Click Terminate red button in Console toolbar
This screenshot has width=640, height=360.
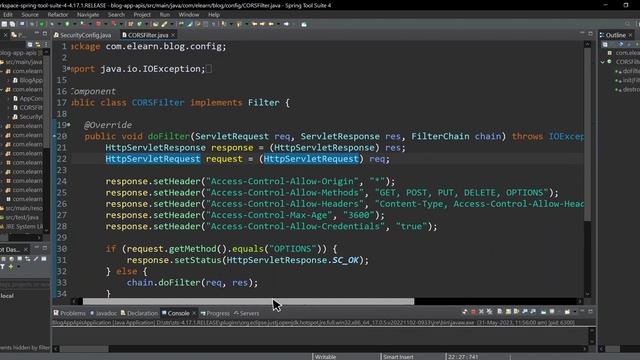474,312
